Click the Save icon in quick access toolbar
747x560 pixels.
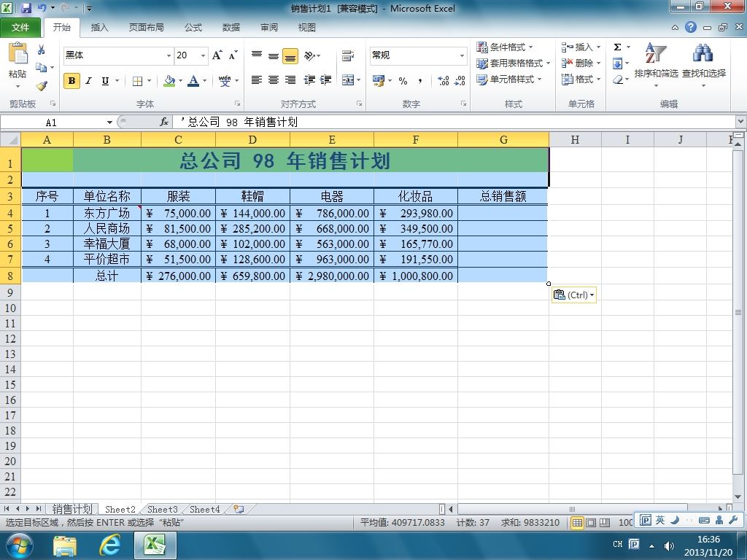point(26,8)
